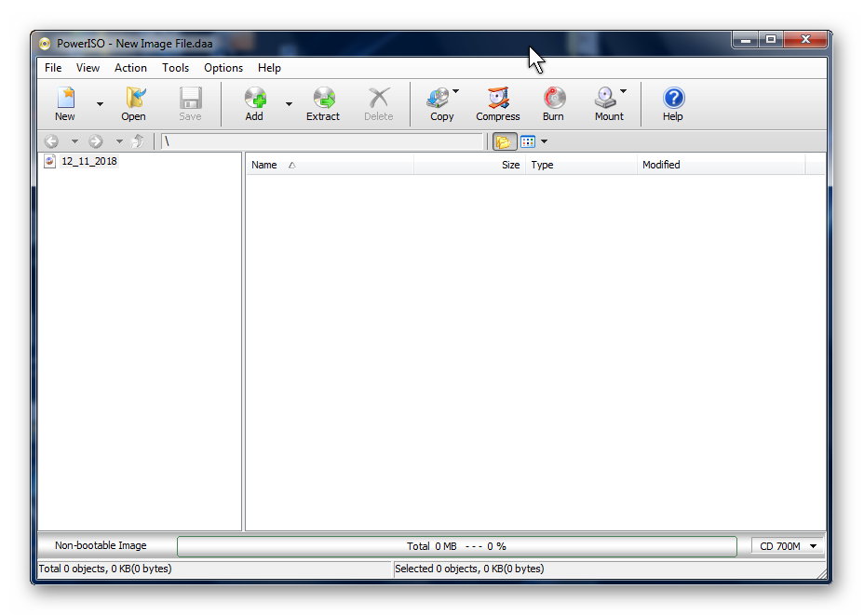The height and width of the screenshot is (616, 864).
Task: Open the Help menu
Action: [269, 68]
